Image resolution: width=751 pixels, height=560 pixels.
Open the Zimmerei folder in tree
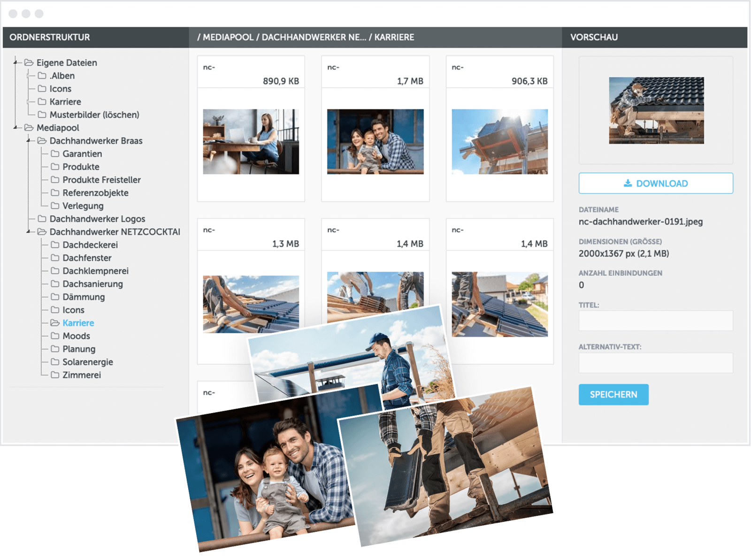pos(82,375)
